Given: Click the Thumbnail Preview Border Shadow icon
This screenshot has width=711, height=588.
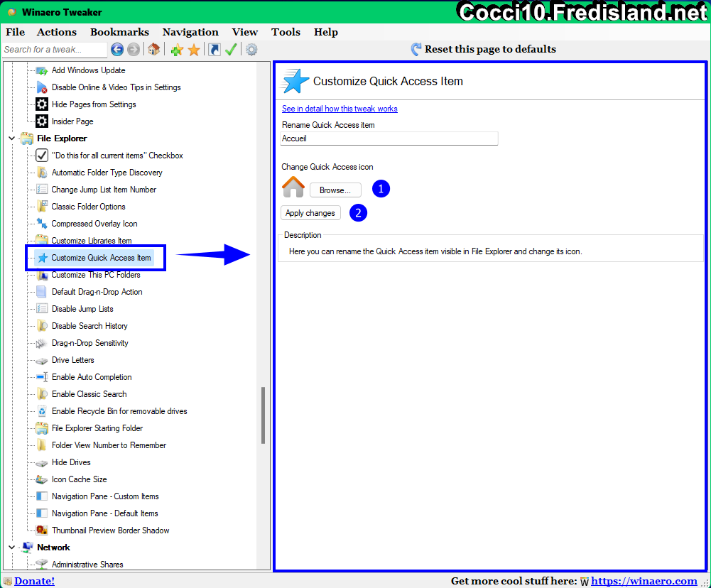Looking at the screenshot, I should click(42, 530).
